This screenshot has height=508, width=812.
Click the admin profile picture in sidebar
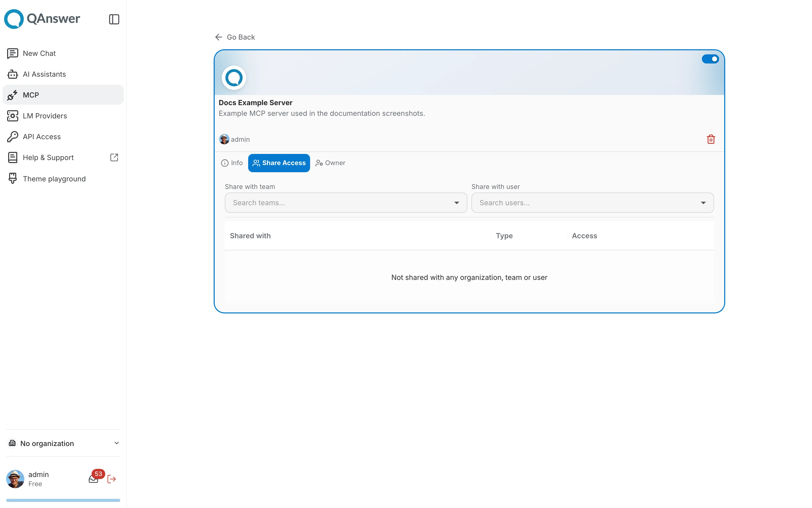click(x=15, y=479)
